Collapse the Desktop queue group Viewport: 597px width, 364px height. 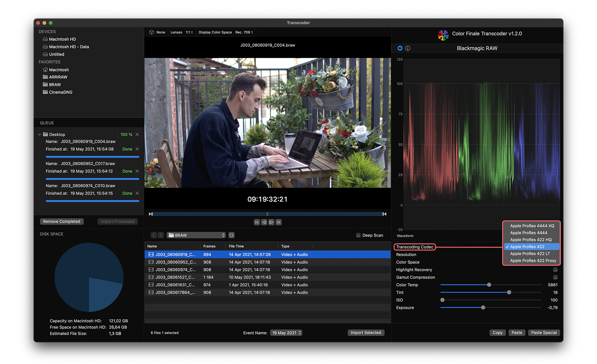tap(39, 135)
